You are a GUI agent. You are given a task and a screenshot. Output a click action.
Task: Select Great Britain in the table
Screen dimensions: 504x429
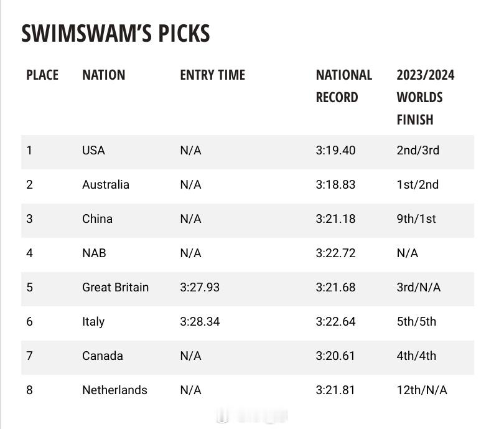(x=115, y=288)
